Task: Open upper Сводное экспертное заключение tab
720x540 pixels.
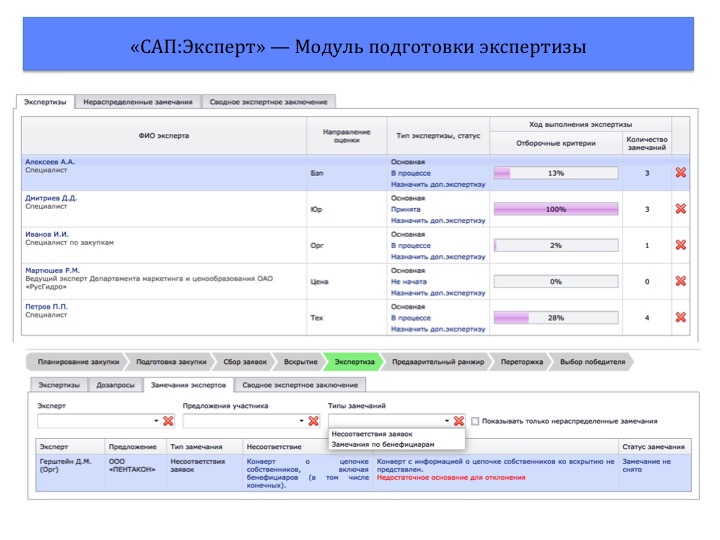Action: (x=269, y=102)
